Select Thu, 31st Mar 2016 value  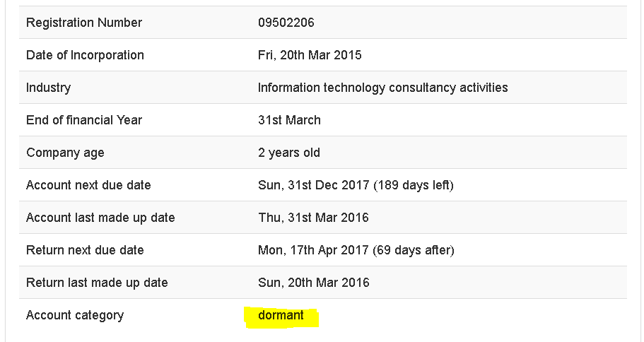(x=313, y=218)
